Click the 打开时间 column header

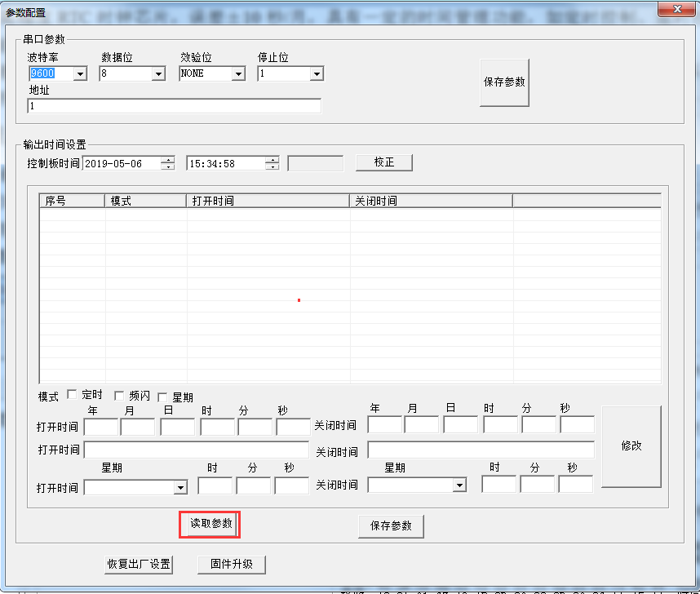[268, 201]
